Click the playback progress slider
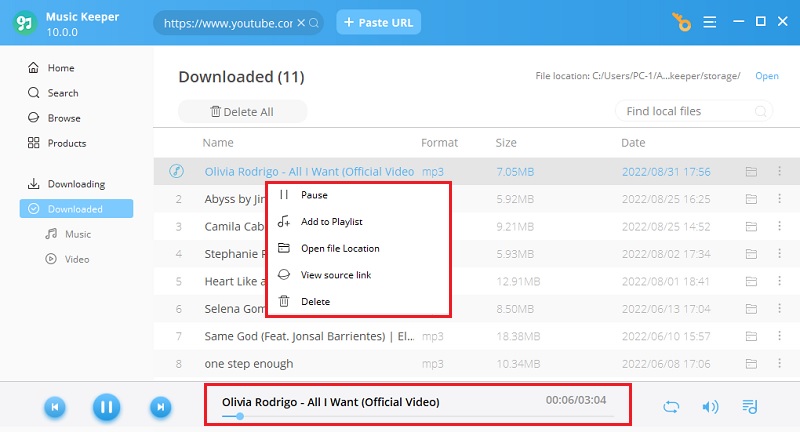 418,416
